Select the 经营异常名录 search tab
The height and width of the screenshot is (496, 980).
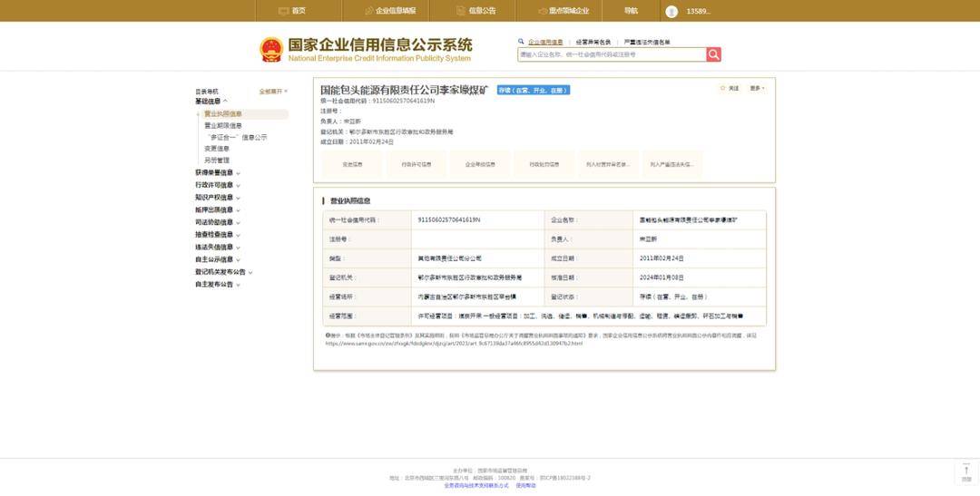[x=593, y=42]
